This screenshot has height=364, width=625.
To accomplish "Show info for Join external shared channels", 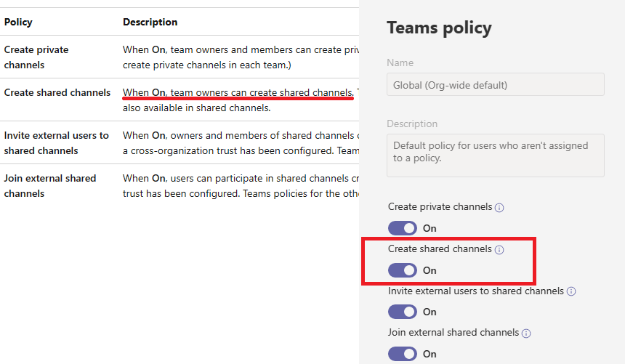I will tap(526, 333).
